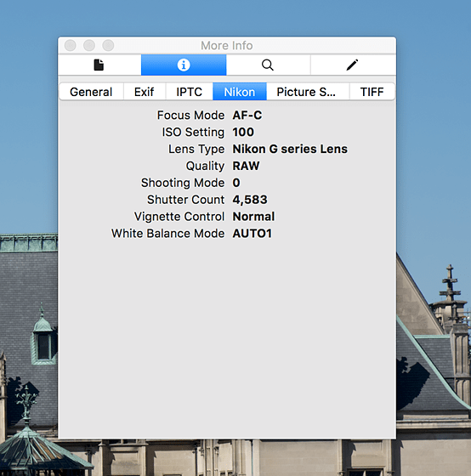Select the White Balance Mode value AUTO1
Viewport: 471px width, 476px height.
[x=252, y=234]
